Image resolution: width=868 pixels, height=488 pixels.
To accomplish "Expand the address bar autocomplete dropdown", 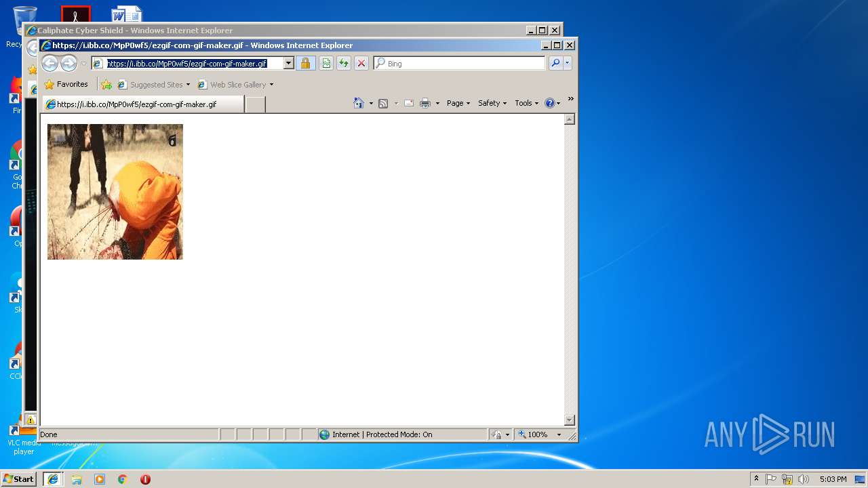I will (x=288, y=64).
